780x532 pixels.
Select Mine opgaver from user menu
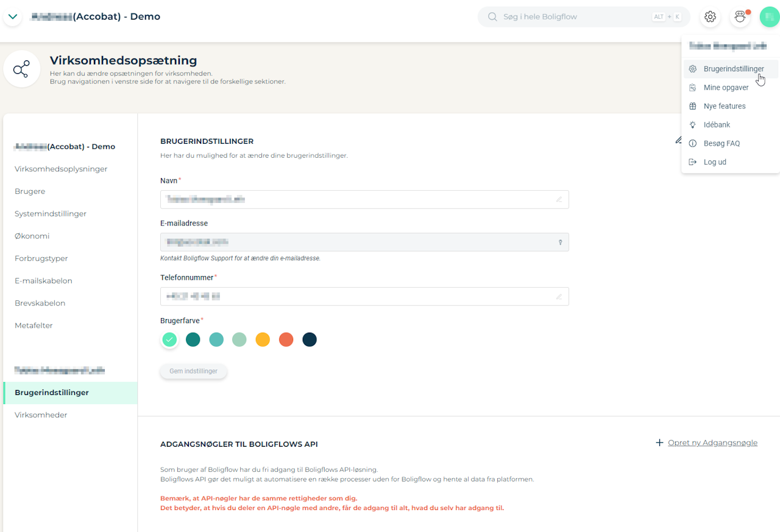tap(726, 88)
